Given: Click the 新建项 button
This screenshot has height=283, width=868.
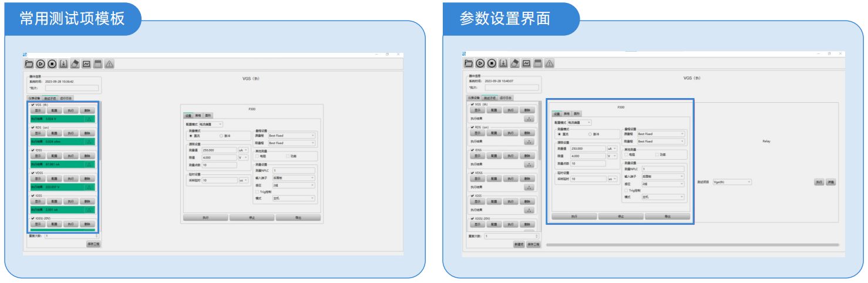Looking at the screenshot, I should click(519, 244).
